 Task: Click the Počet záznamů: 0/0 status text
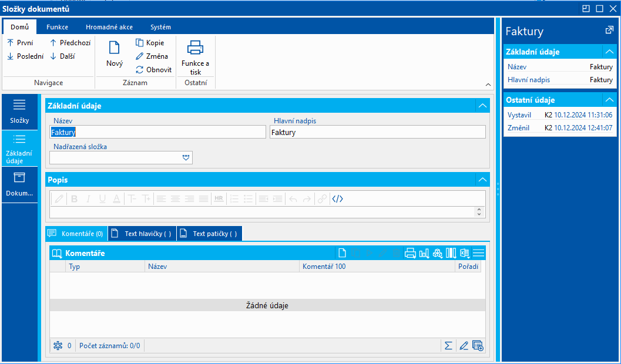pos(110,346)
